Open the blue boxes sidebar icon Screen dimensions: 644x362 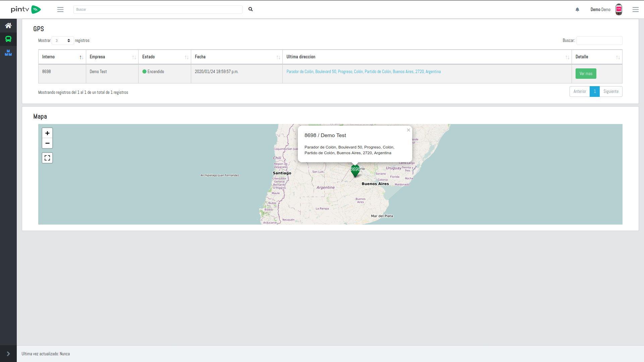[8, 53]
